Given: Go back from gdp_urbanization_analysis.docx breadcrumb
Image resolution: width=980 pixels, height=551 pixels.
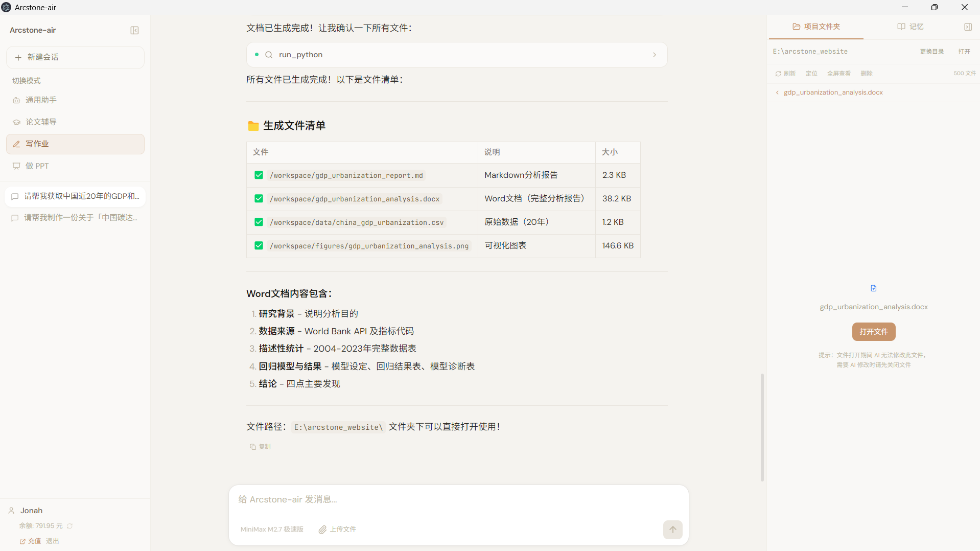Looking at the screenshot, I should click(x=777, y=93).
